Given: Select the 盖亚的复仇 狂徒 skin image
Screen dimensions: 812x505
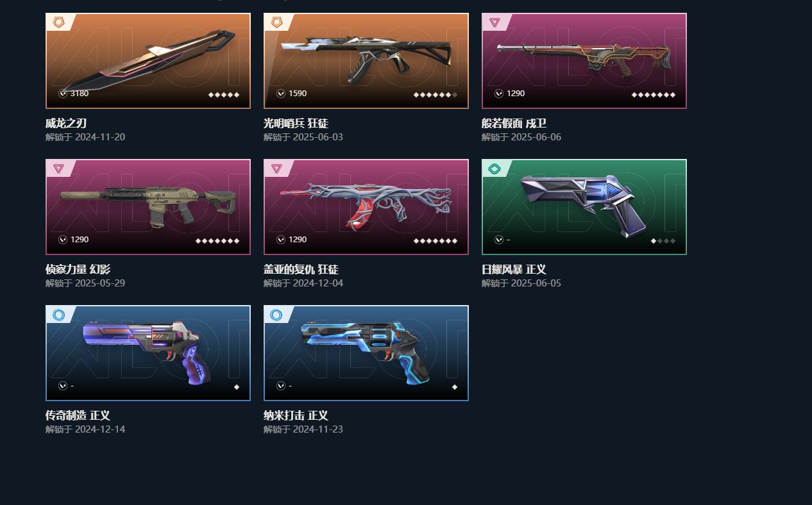Looking at the screenshot, I should [x=366, y=207].
